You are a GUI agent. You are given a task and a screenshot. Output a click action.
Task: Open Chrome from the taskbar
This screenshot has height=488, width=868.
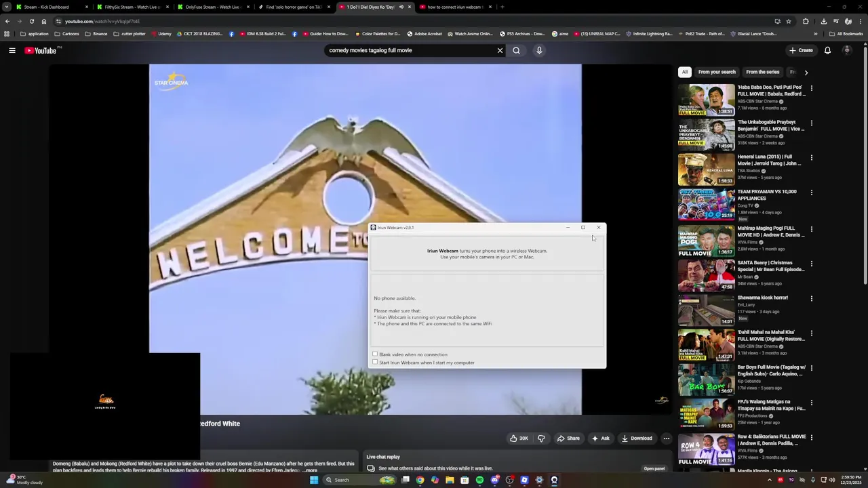[420, 480]
